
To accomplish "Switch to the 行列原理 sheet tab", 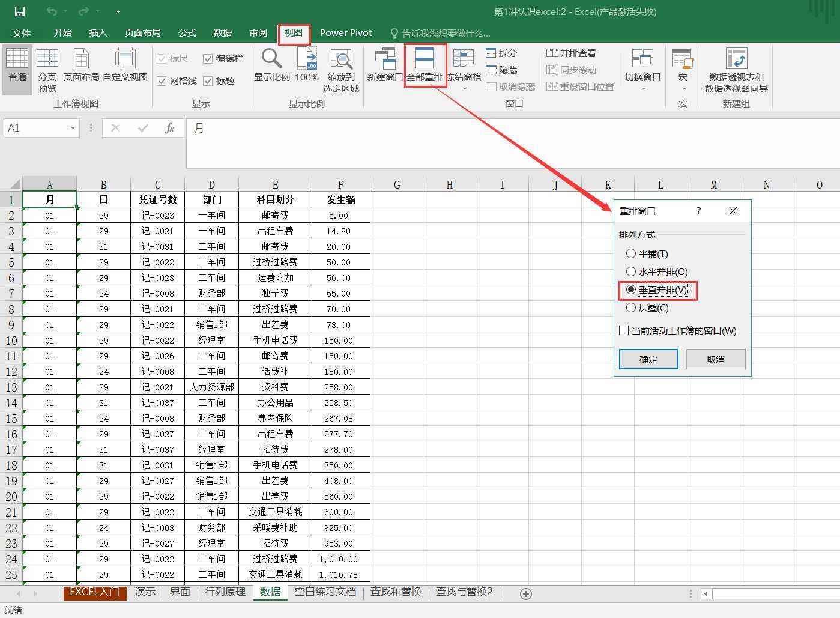I will click(225, 592).
